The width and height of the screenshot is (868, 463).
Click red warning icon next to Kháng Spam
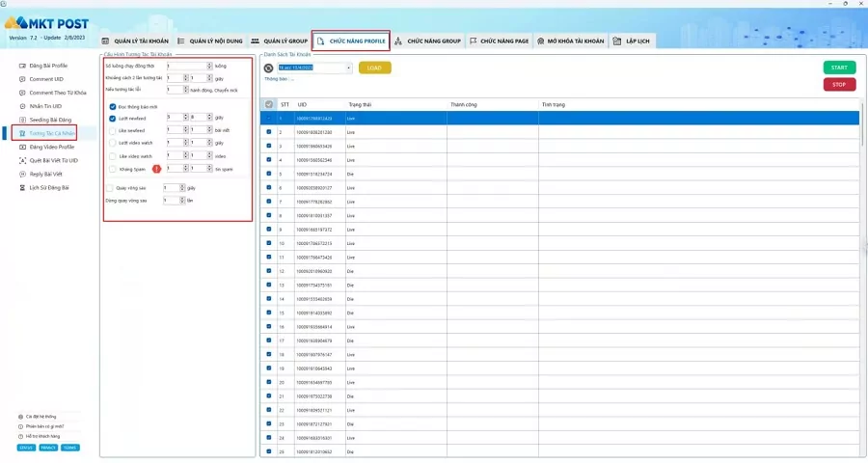(x=156, y=169)
